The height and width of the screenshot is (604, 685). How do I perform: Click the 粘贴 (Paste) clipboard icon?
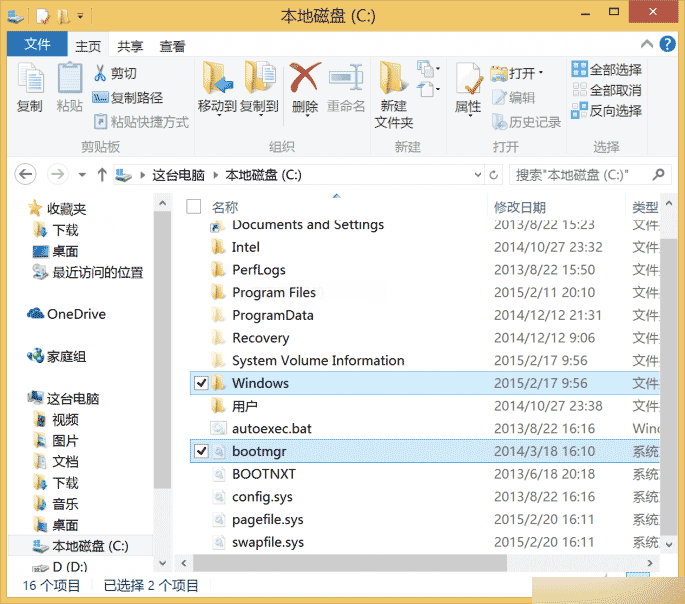click(70, 79)
